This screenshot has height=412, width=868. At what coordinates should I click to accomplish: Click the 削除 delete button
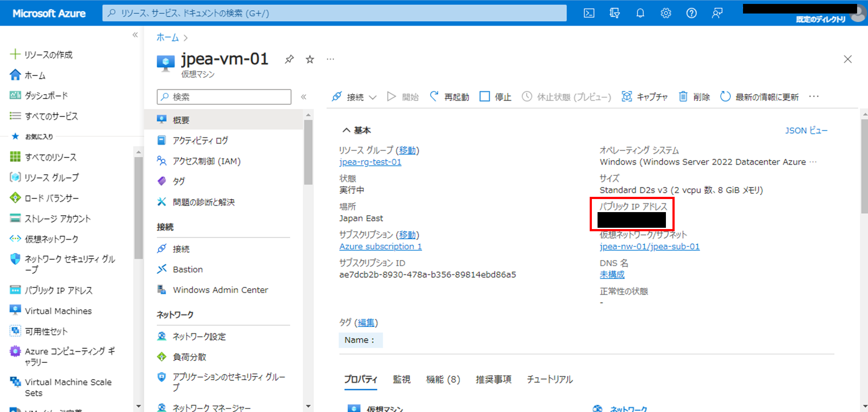coord(695,97)
